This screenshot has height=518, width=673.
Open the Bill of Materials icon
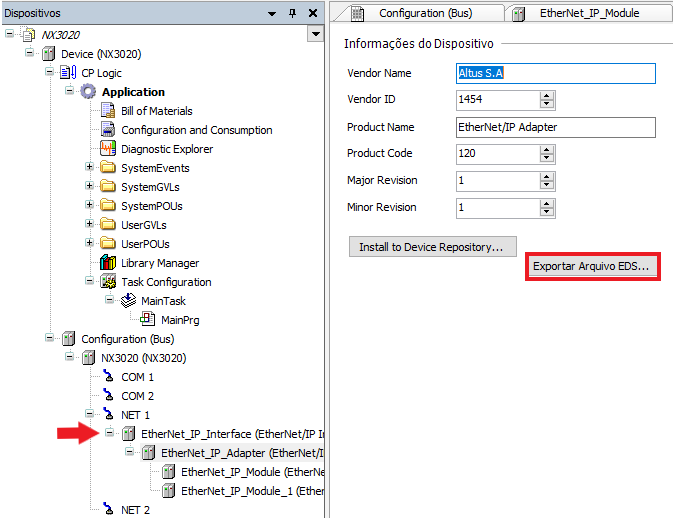[109, 111]
